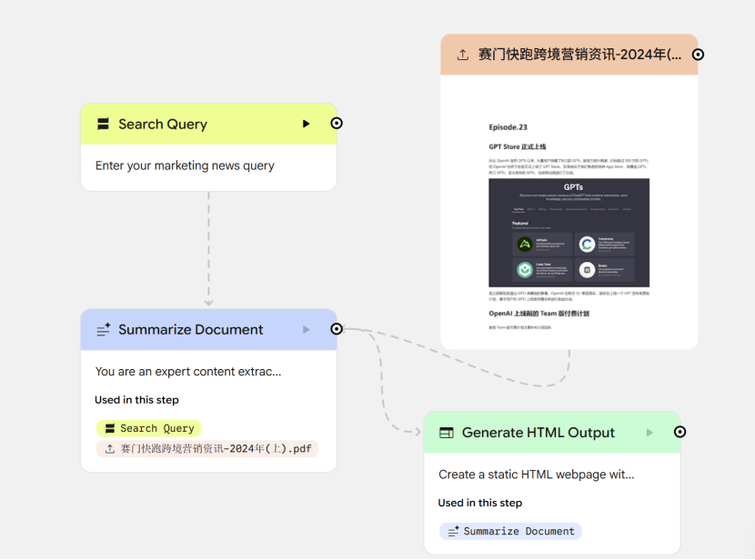
Task: Click the Summarize Document chip in HTML step
Action: point(510,531)
